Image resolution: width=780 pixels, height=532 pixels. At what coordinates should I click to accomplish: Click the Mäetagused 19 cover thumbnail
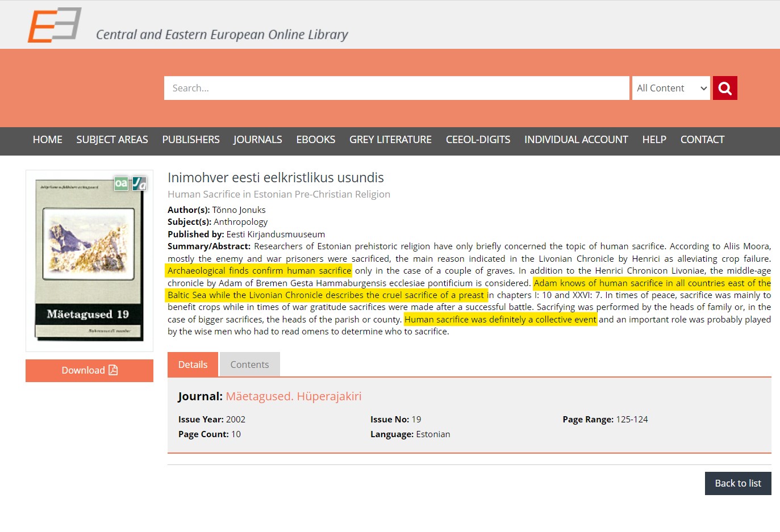pyautogui.click(x=89, y=260)
